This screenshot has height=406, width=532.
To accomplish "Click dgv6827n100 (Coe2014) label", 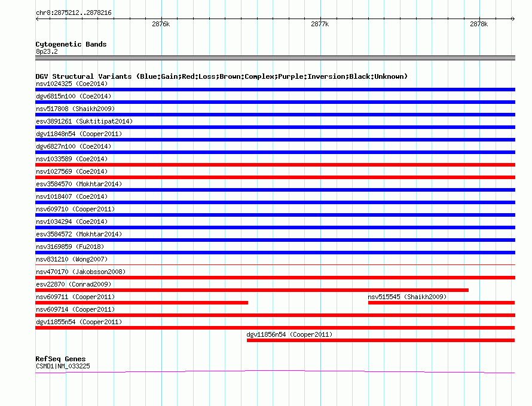I will point(74,146).
